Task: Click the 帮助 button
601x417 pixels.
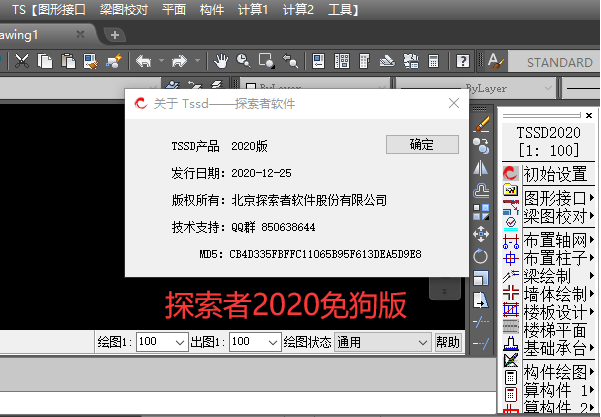Action: (x=448, y=342)
